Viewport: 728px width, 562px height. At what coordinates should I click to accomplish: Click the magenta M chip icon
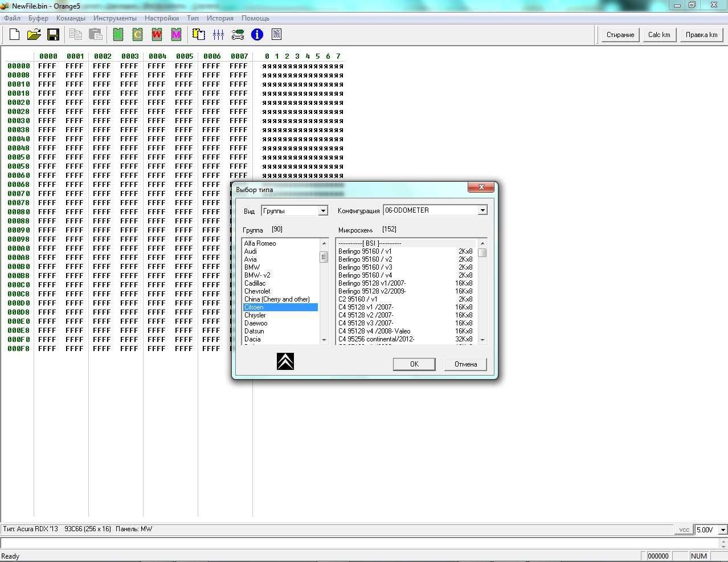176,35
